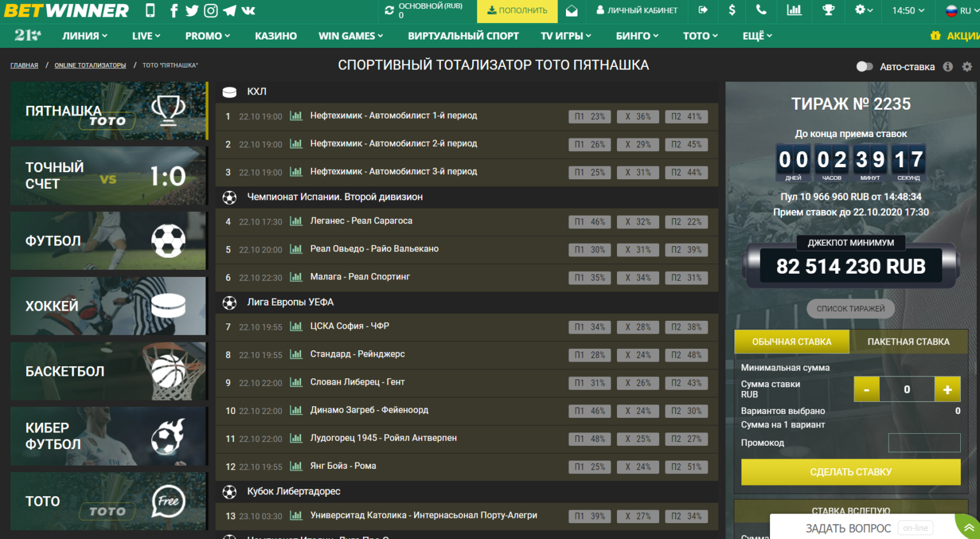Screen dimensions: 980x539
Task: Open the settings gear dropdown in header
Action: point(864,10)
